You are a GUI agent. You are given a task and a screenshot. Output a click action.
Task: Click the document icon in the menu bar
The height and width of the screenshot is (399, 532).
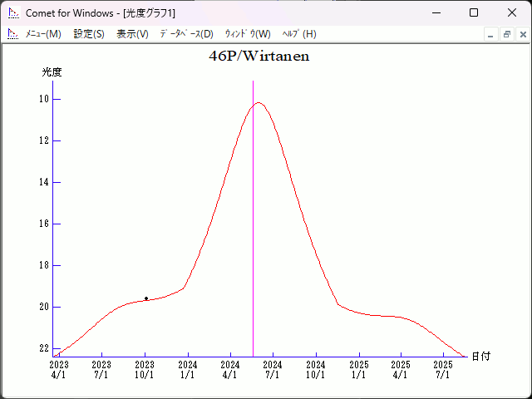tap(13, 34)
